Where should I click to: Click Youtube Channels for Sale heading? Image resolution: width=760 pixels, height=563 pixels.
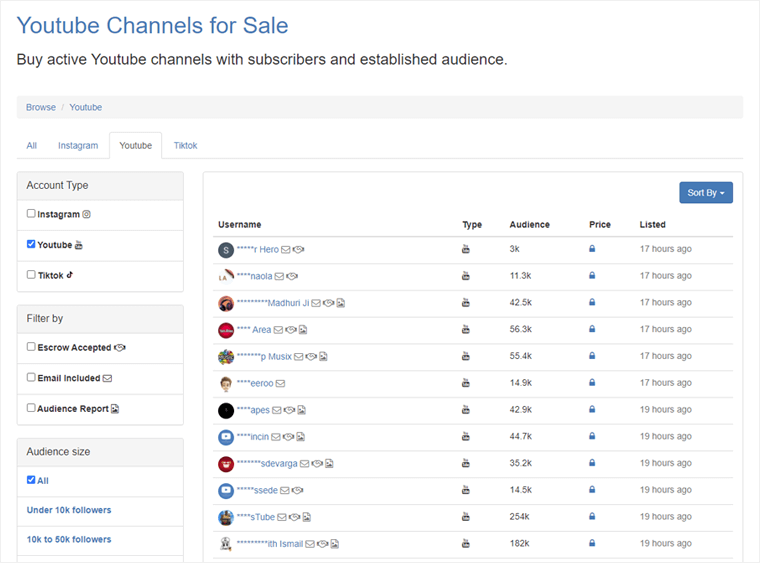(x=153, y=26)
